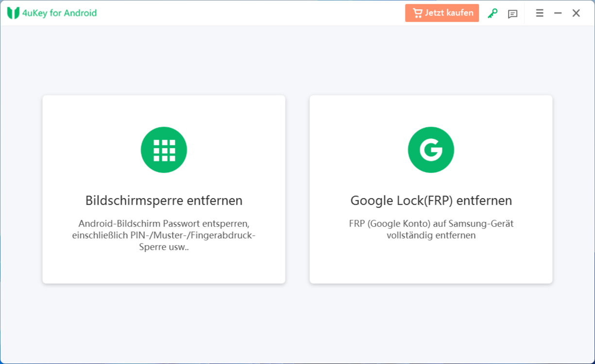Image resolution: width=595 pixels, height=364 pixels.
Task: Click the 'vollständig entfernen' line in right card
Action: click(431, 235)
